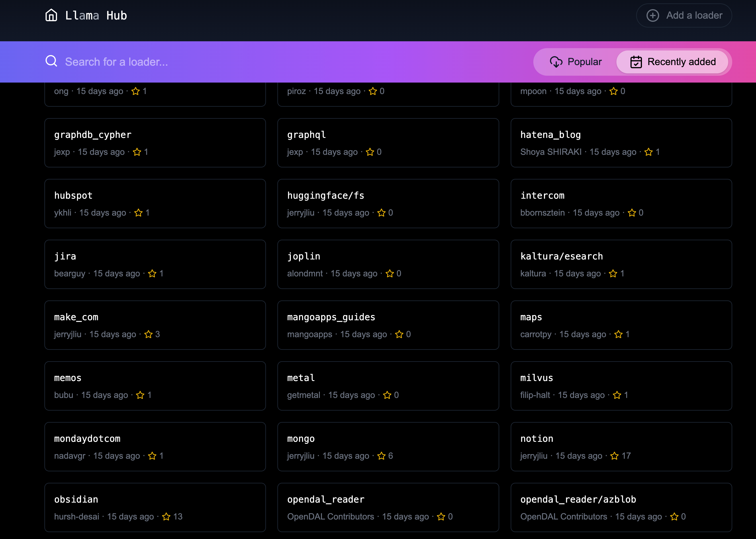The width and height of the screenshot is (756, 539).
Task: Click the star icon on the make_com card
Action: (148, 334)
